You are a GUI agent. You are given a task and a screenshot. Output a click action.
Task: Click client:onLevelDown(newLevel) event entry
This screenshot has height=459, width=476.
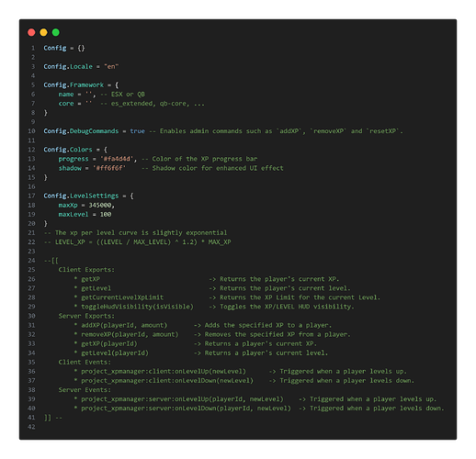pyautogui.click(x=167, y=381)
